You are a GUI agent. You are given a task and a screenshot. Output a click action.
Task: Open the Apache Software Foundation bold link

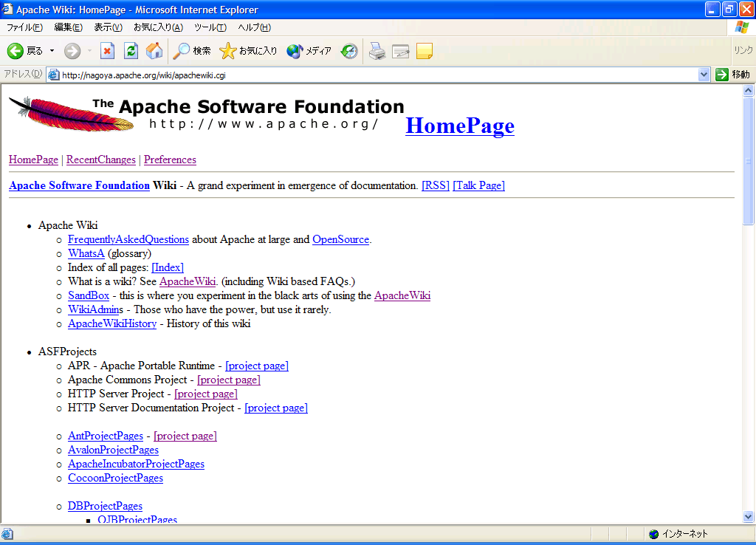click(x=79, y=185)
